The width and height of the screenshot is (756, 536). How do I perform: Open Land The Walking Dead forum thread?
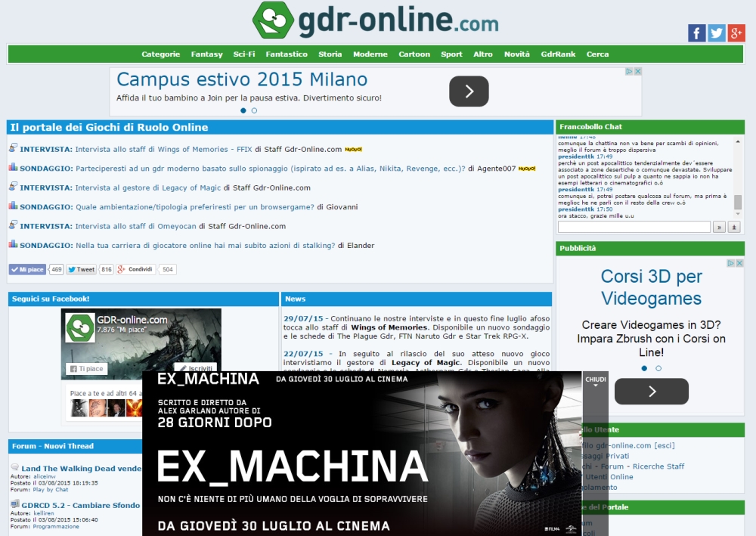[x=81, y=468]
